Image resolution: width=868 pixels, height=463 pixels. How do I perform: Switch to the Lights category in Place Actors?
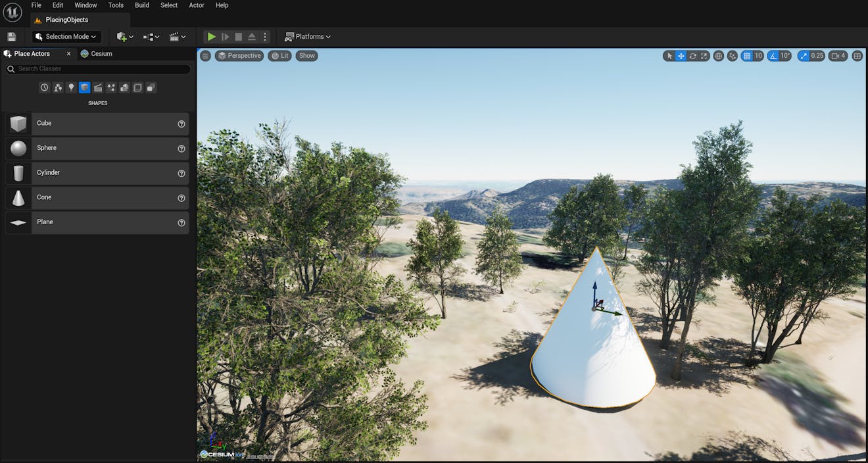[x=71, y=87]
